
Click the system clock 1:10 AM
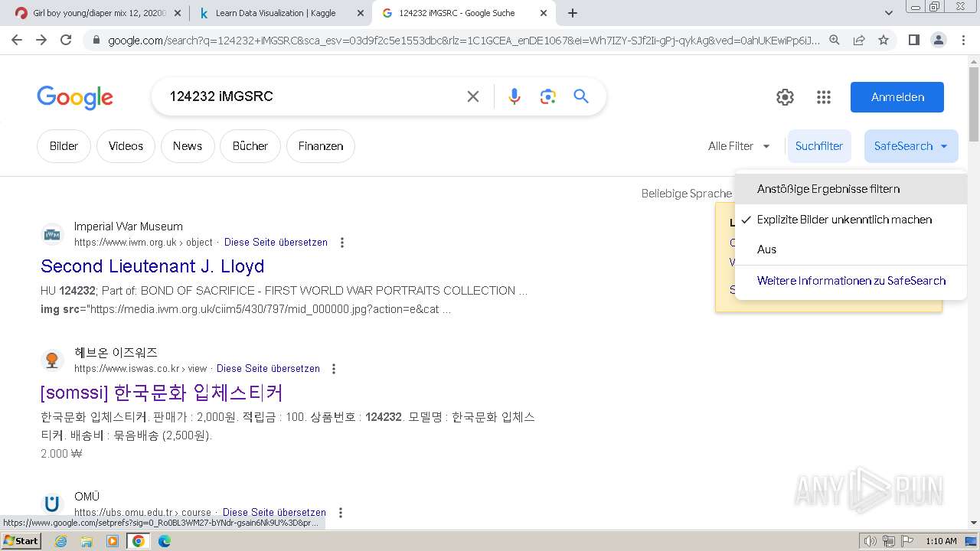click(941, 541)
